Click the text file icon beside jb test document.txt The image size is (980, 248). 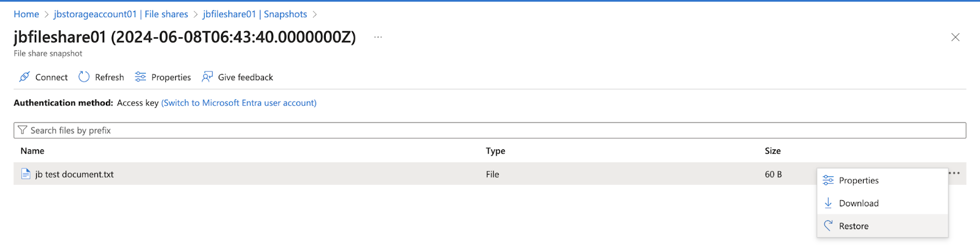pos(26,174)
